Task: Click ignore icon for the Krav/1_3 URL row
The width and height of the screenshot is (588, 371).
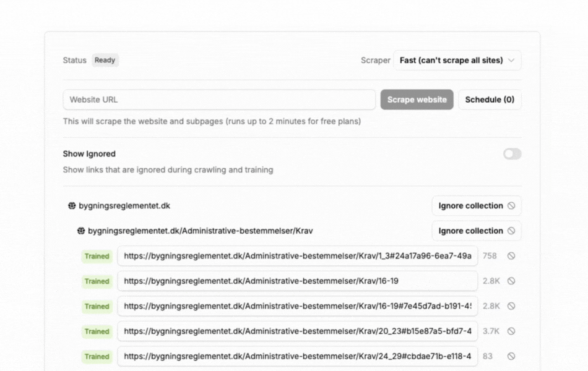Action: [x=511, y=256]
